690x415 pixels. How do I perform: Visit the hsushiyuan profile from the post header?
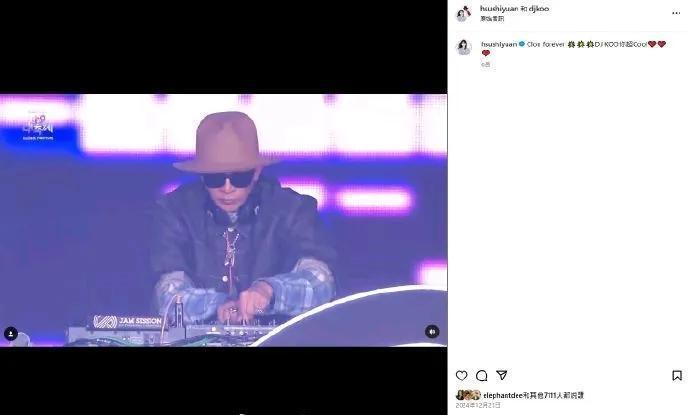499,9
